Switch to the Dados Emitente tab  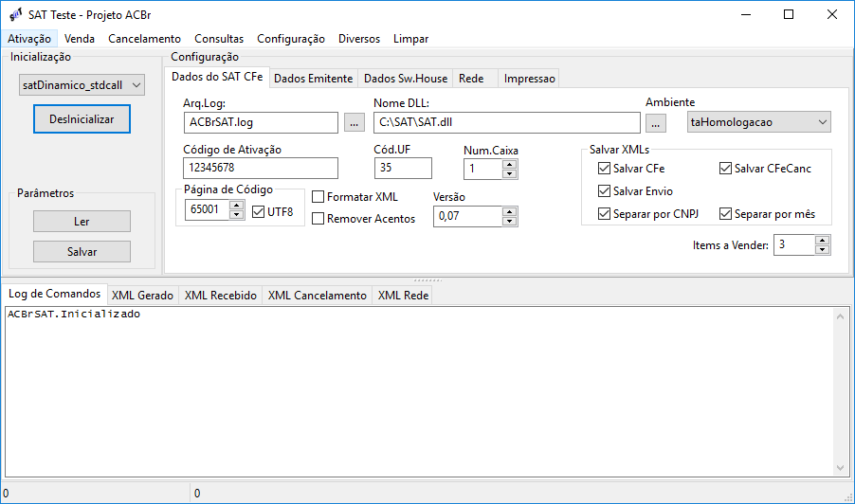pyautogui.click(x=313, y=79)
